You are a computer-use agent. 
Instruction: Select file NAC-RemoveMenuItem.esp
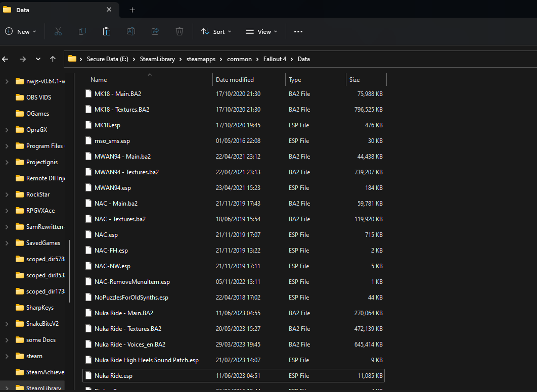[234, 282]
